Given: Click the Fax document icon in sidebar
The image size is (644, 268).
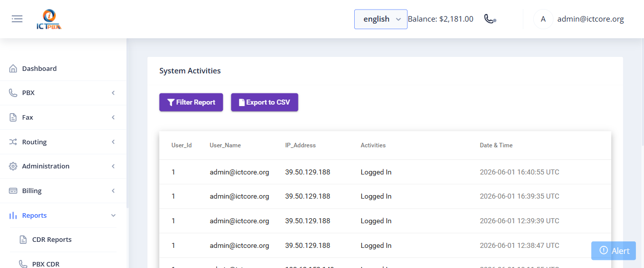Looking at the screenshot, I should tap(13, 117).
